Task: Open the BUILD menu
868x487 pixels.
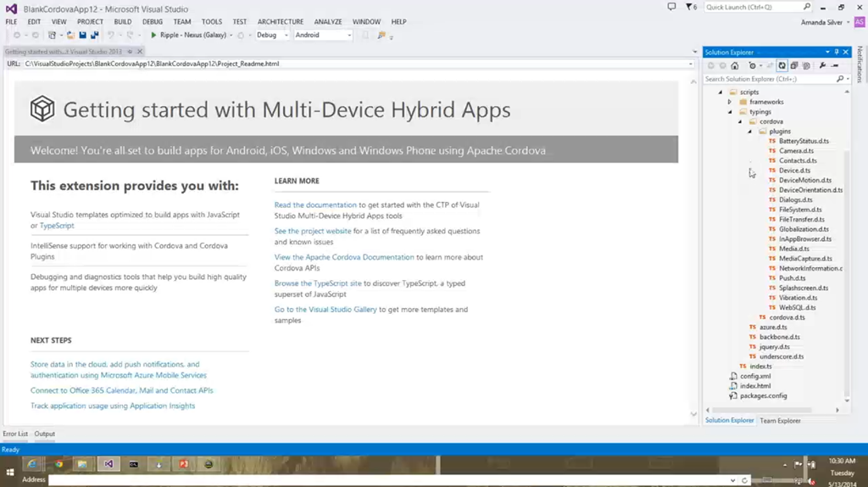Action: (123, 21)
